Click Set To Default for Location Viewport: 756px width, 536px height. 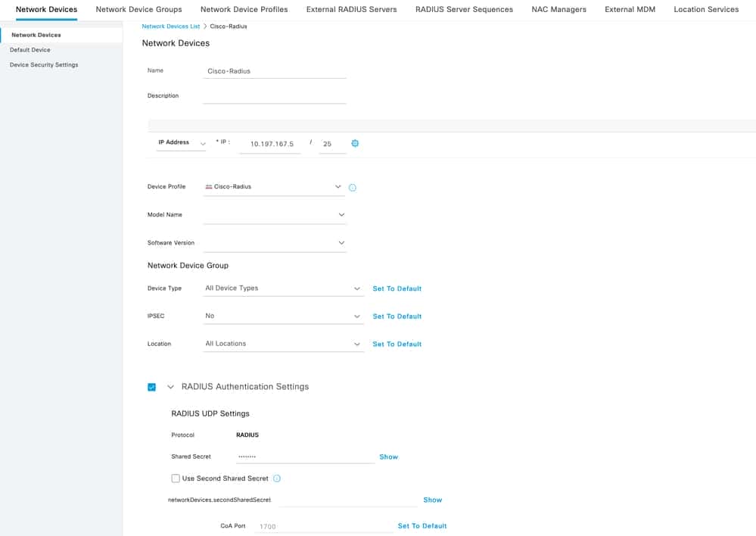coord(397,344)
